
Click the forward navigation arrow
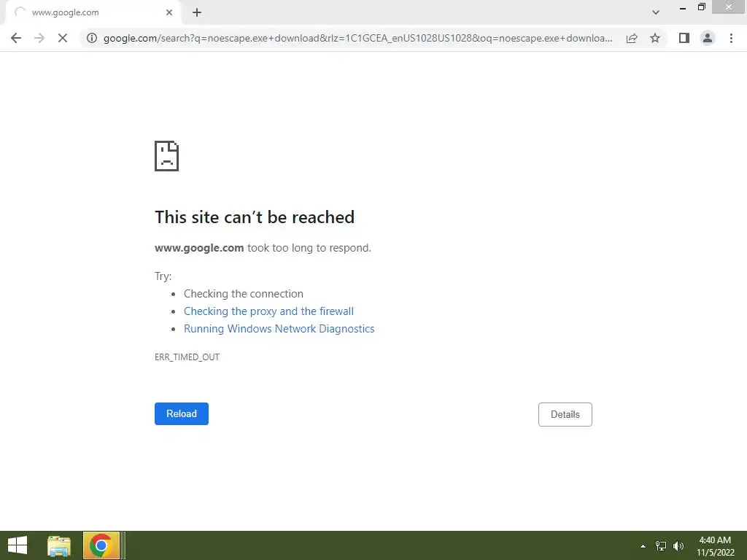pyautogui.click(x=39, y=38)
